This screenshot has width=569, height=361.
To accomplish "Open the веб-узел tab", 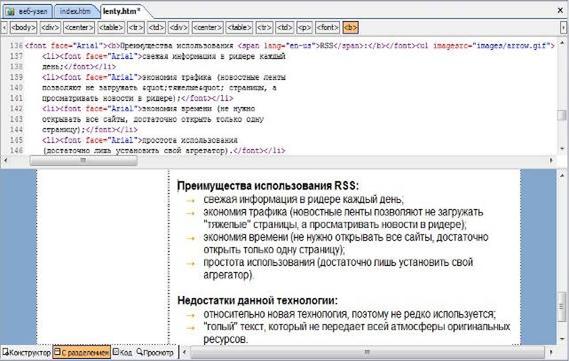I will [x=28, y=12].
